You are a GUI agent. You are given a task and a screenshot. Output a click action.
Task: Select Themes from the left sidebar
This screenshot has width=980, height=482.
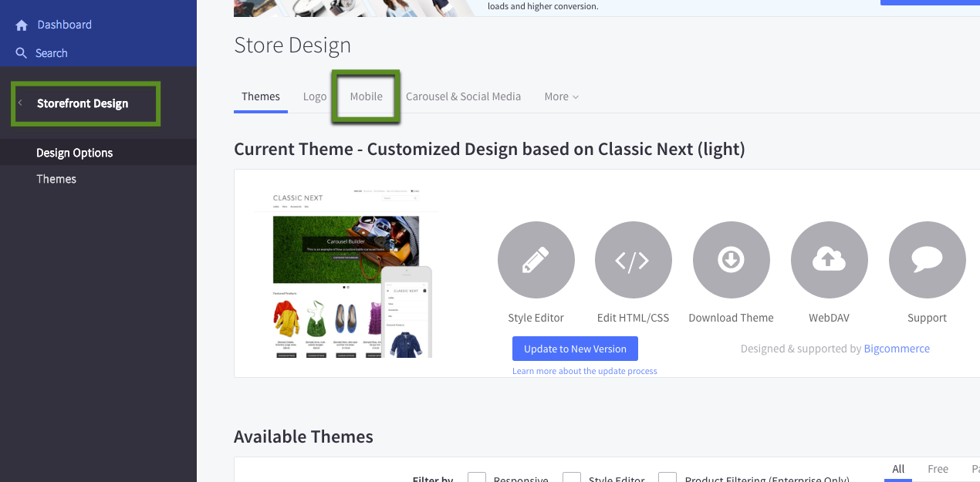click(x=56, y=178)
